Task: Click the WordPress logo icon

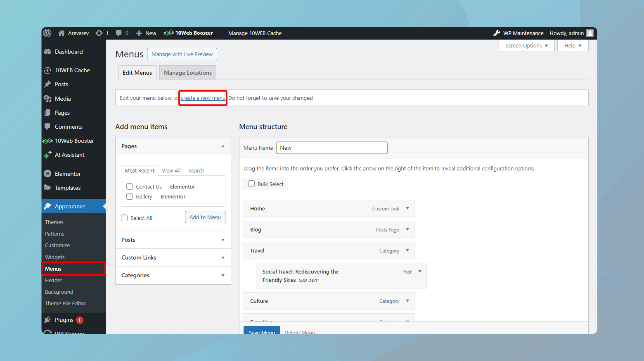Action: pos(47,33)
